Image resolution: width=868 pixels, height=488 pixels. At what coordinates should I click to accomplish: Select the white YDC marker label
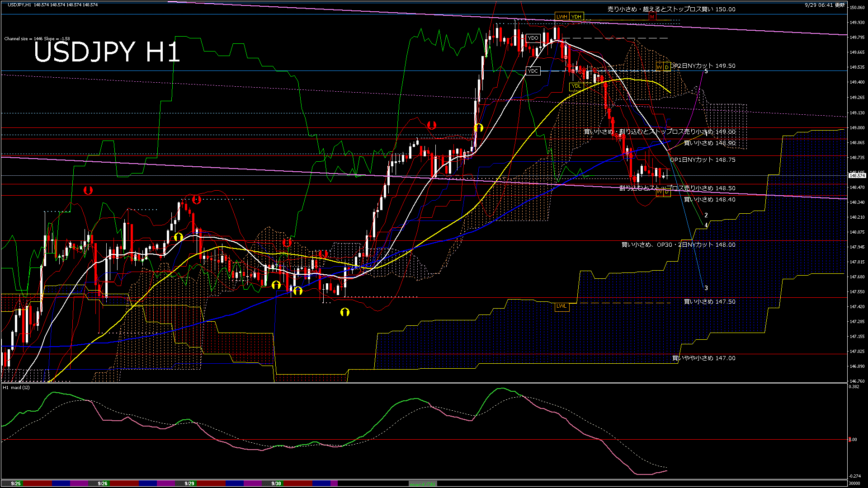pyautogui.click(x=533, y=71)
